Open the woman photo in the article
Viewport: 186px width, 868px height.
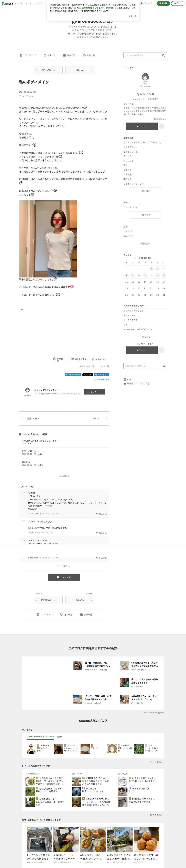coord(48,239)
